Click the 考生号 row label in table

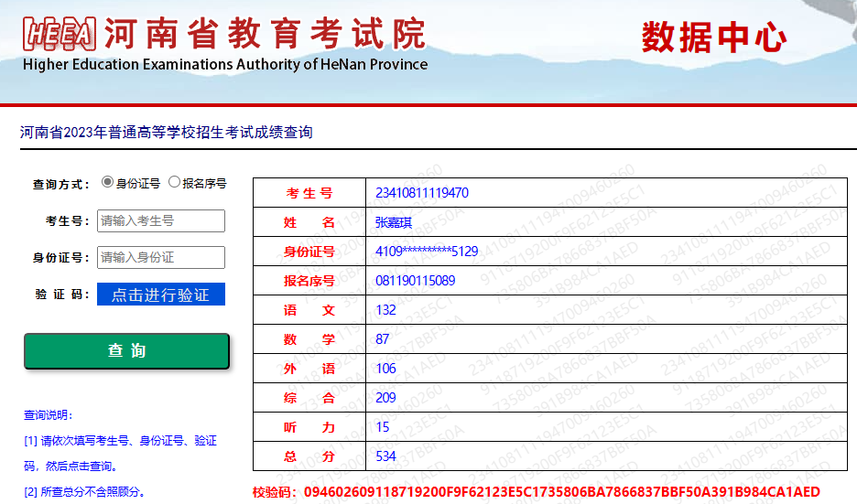pyautogui.click(x=309, y=193)
